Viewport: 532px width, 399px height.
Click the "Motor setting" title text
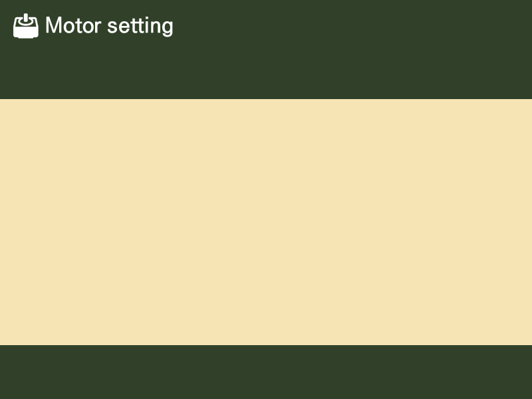(x=109, y=26)
